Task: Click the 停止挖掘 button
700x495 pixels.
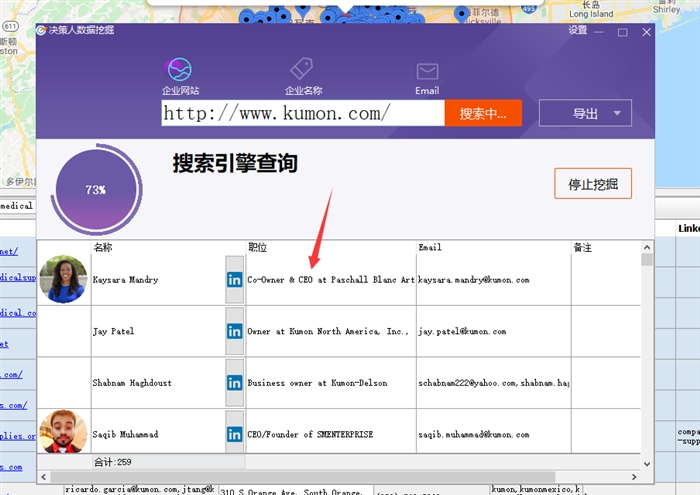Action: 593,183
